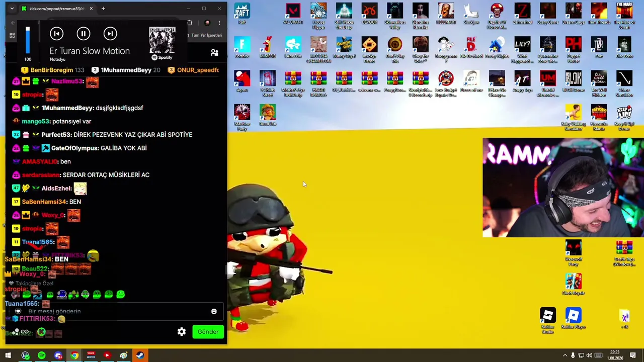This screenshot has height=362, width=644.
Task: Open the taskbar clock showing 22:23
Action: coord(616,355)
